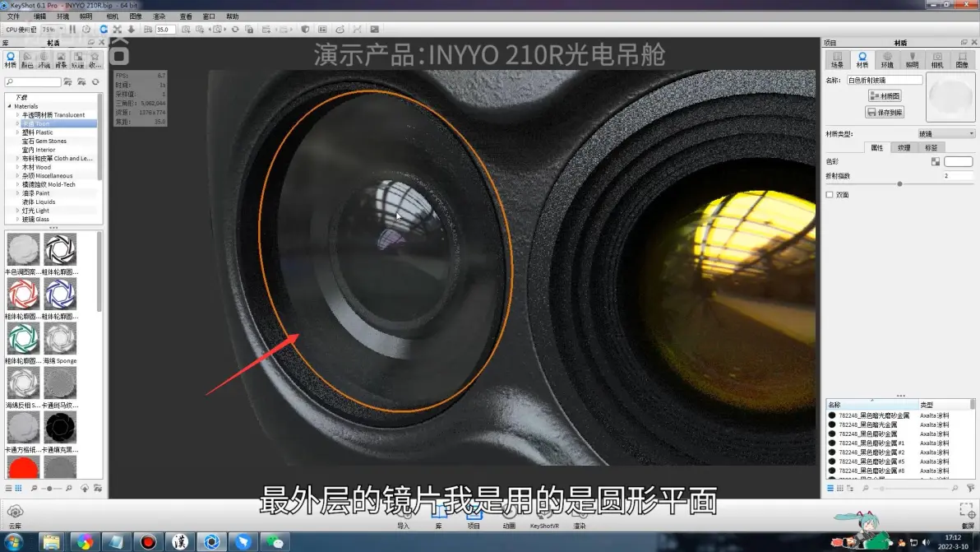Open the Textures library tab icon
980x552 pixels.
pos(77,59)
